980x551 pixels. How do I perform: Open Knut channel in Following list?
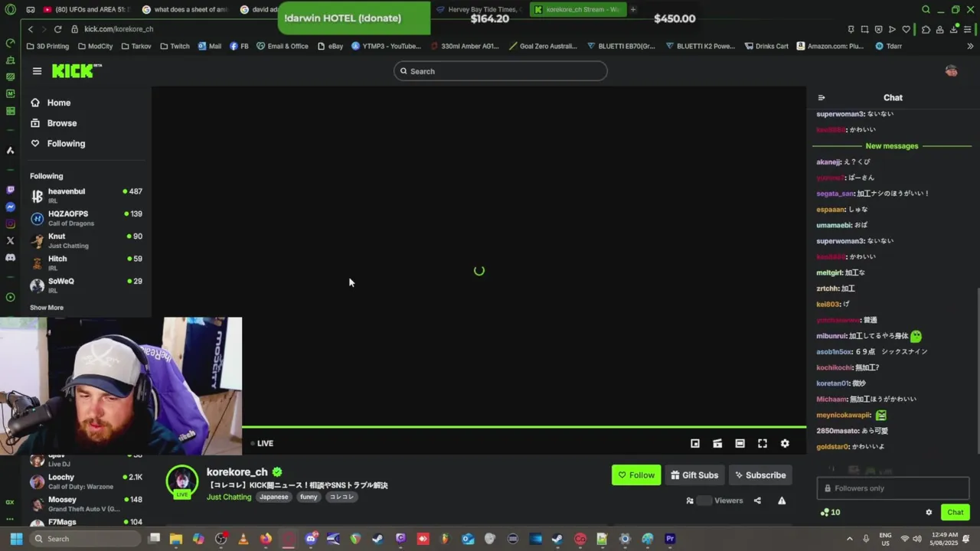pos(86,240)
